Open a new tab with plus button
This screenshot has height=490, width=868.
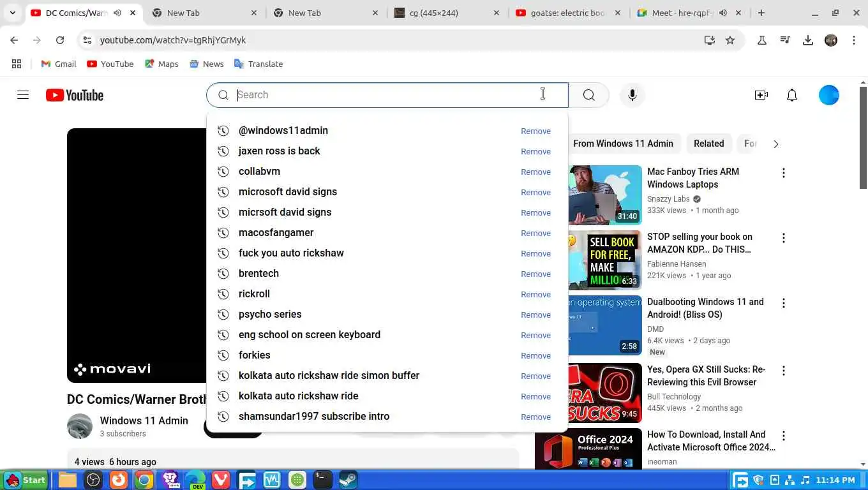tap(761, 13)
